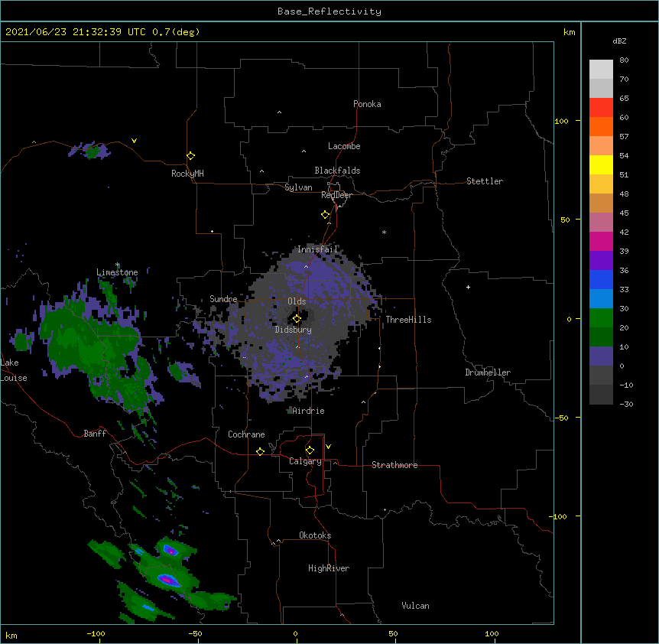The height and width of the screenshot is (644, 659).
Task: Click the Stettler city label
Action: [x=485, y=181]
